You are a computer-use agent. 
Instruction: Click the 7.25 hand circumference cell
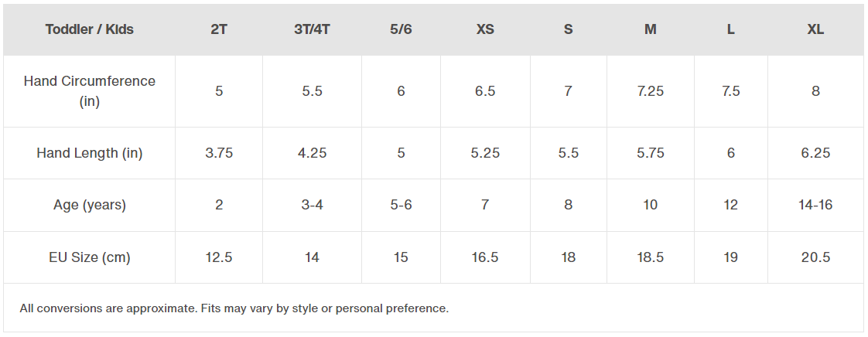pos(651,91)
